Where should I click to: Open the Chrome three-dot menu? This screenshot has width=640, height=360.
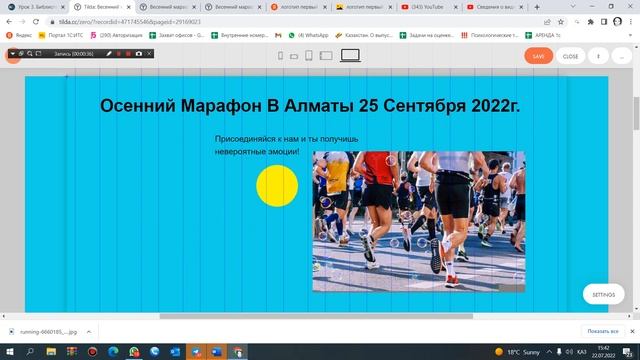tap(631, 22)
